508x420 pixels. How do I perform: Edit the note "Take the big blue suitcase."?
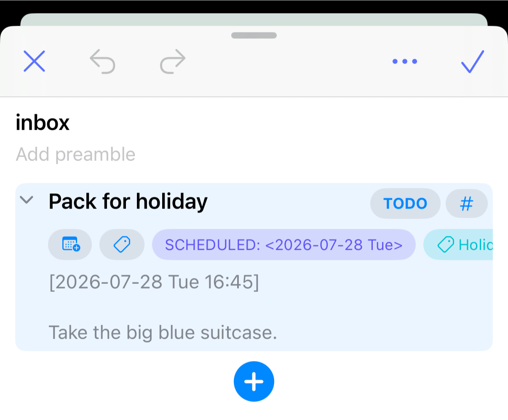pyautogui.click(x=163, y=333)
